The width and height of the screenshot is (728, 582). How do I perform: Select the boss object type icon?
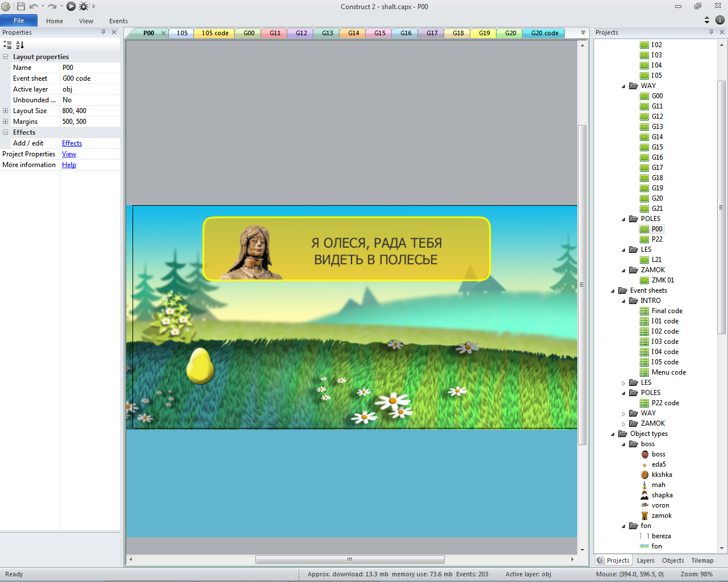[x=645, y=454]
